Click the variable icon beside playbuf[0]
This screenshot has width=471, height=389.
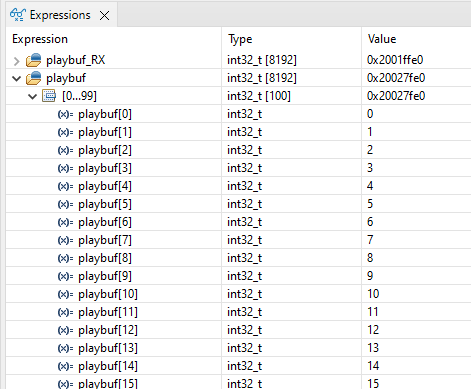[x=65, y=114]
